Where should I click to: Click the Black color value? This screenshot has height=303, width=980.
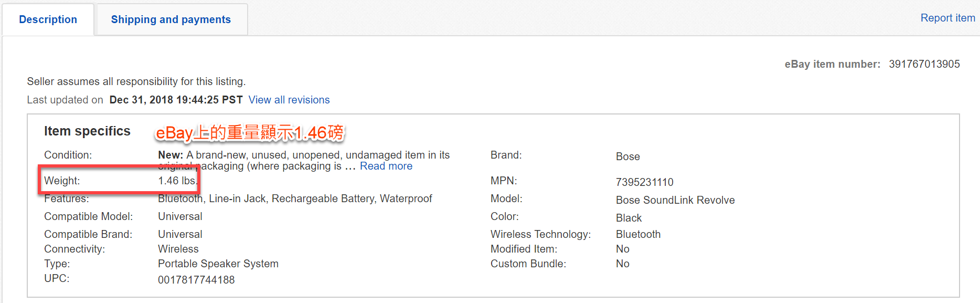pyautogui.click(x=629, y=218)
